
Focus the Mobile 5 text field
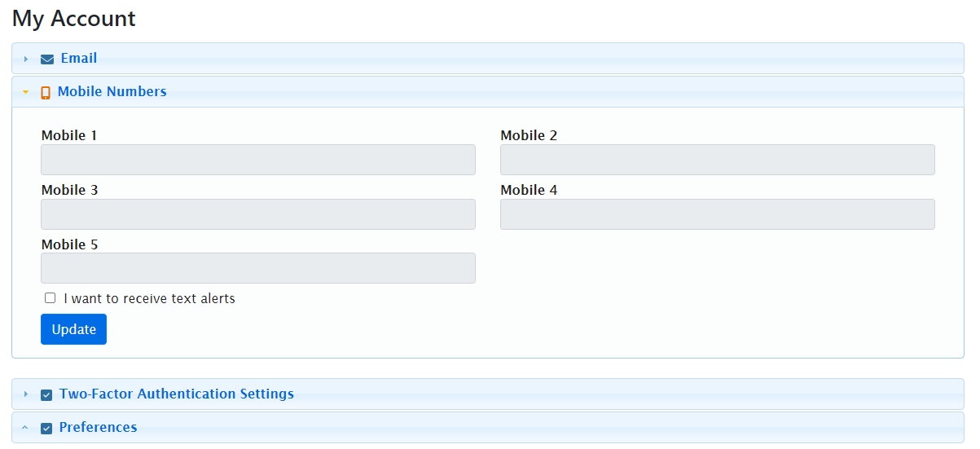tap(257, 268)
